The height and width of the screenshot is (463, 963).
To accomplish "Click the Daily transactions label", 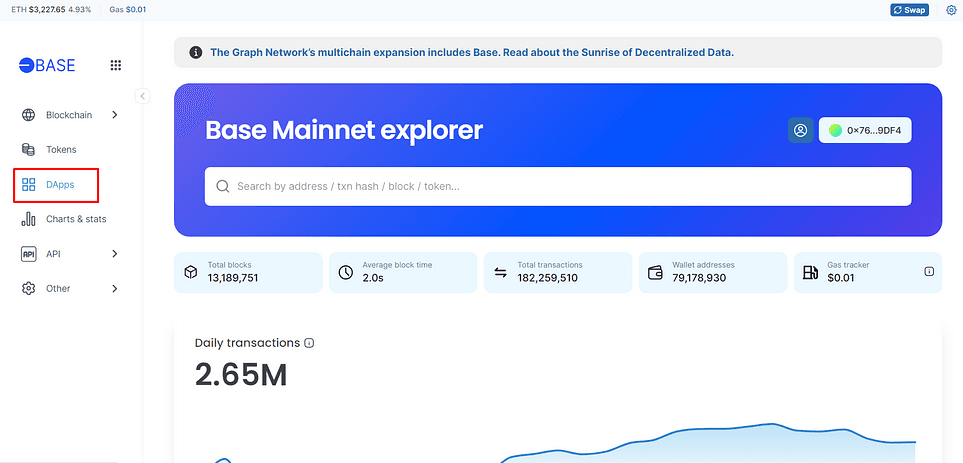I will [248, 343].
